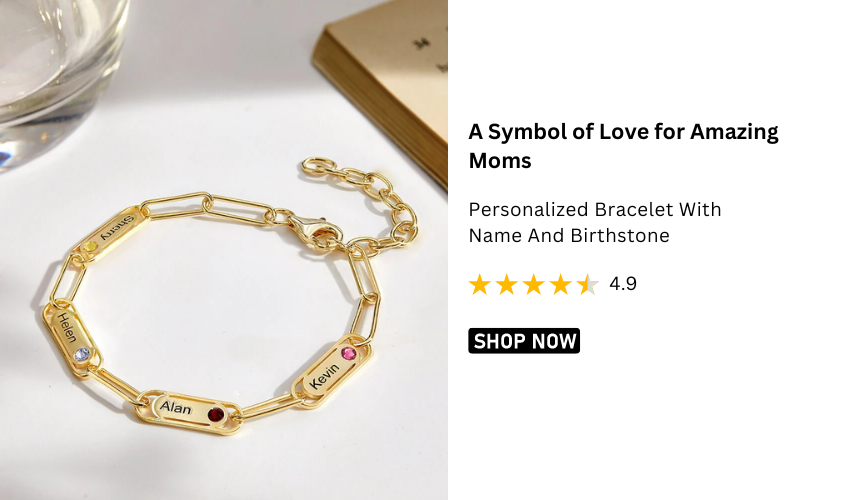Click the yellow birthstone on Sherry tag

point(90,248)
